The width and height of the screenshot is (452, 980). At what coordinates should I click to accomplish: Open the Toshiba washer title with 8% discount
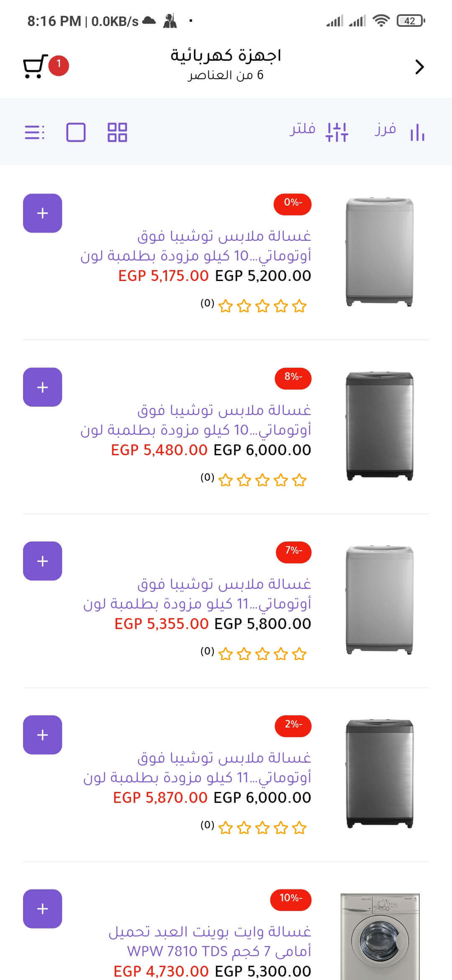point(196,420)
